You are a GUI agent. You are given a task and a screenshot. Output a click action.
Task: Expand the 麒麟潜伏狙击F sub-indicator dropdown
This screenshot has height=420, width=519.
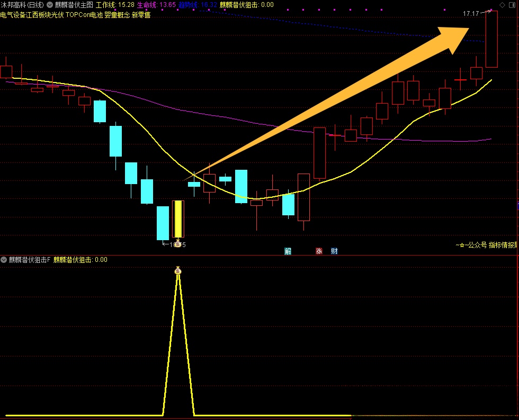pyautogui.click(x=4, y=260)
